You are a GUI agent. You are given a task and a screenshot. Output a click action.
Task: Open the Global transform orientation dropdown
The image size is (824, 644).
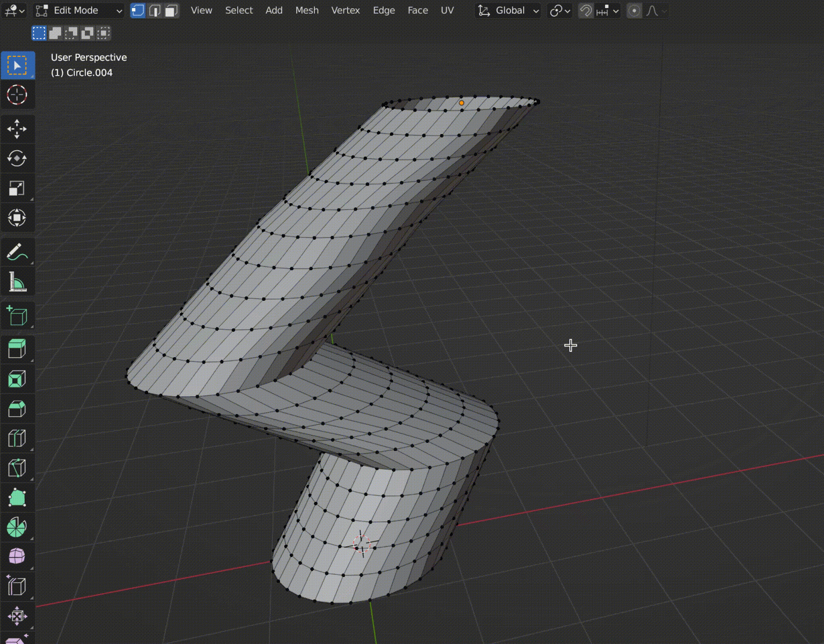tap(507, 10)
